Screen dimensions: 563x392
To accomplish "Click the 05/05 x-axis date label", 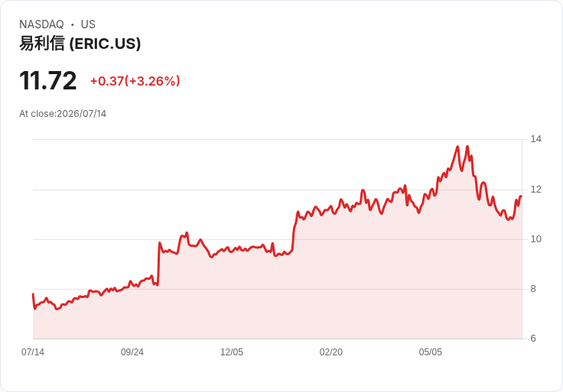I will click(x=431, y=352).
